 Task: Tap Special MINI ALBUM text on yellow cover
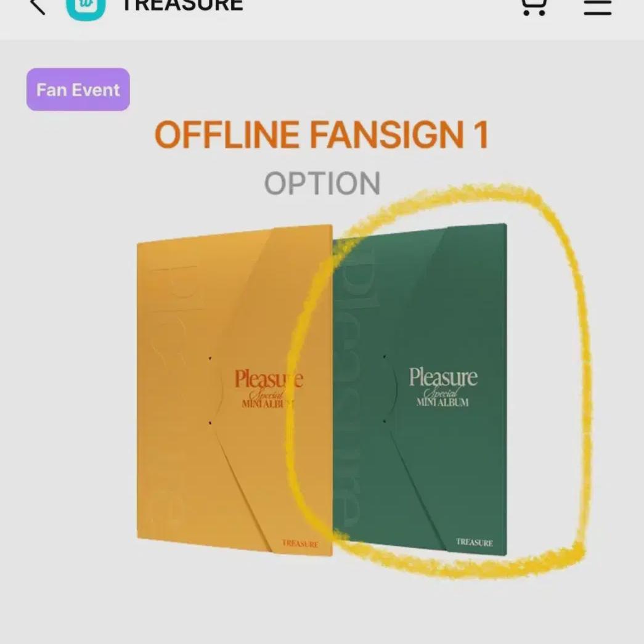click(x=268, y=399)
